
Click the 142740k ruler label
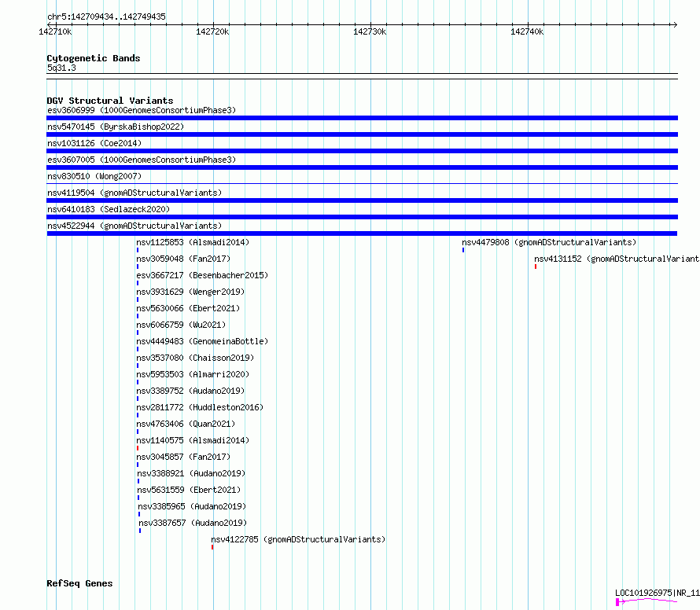(x=527, y=31)
